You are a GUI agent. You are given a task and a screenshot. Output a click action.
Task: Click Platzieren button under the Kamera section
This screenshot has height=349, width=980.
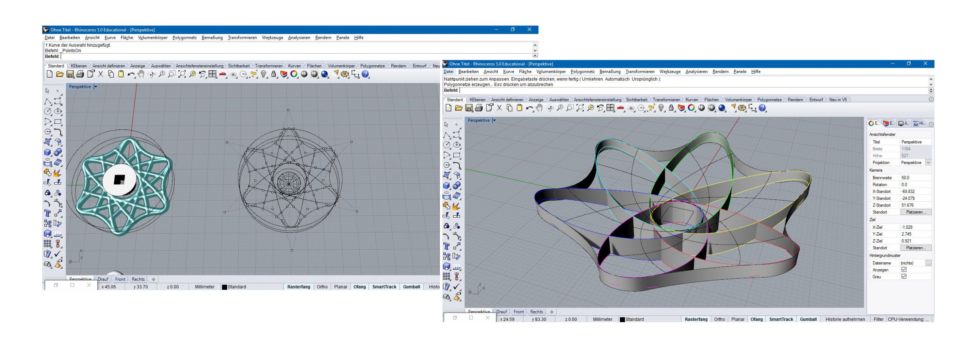point(916,212)
